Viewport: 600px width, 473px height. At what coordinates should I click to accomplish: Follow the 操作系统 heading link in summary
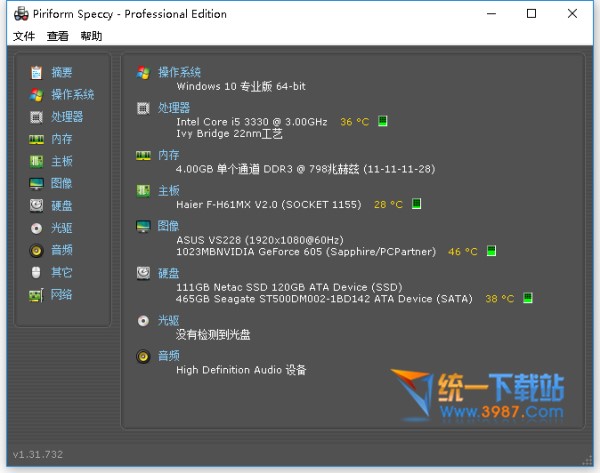click(x=179, y=72)
